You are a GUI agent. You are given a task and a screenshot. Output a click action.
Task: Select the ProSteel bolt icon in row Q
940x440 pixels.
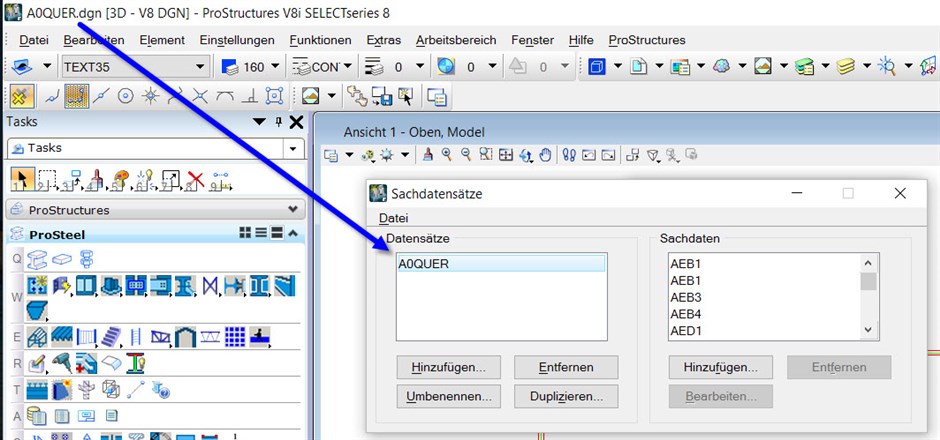coord(86,259)
